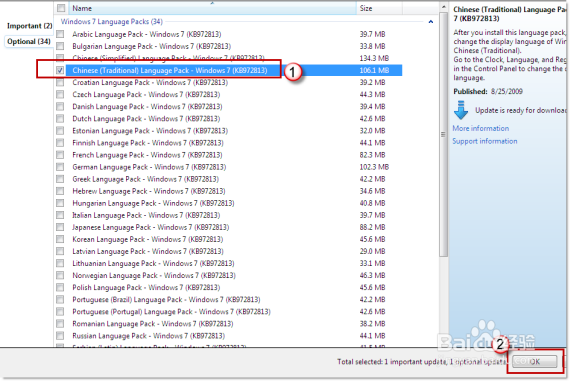
Task: Open the More information link
Action: click(481, 128)
